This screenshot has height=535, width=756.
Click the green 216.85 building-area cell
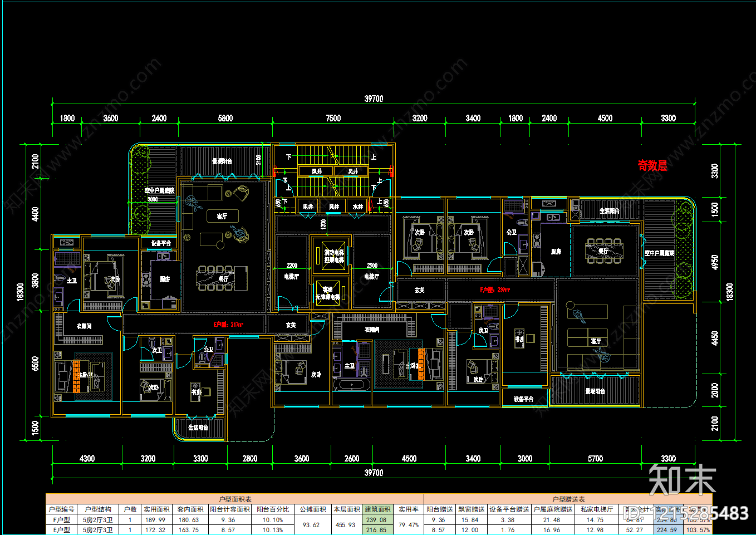point(377,530)
